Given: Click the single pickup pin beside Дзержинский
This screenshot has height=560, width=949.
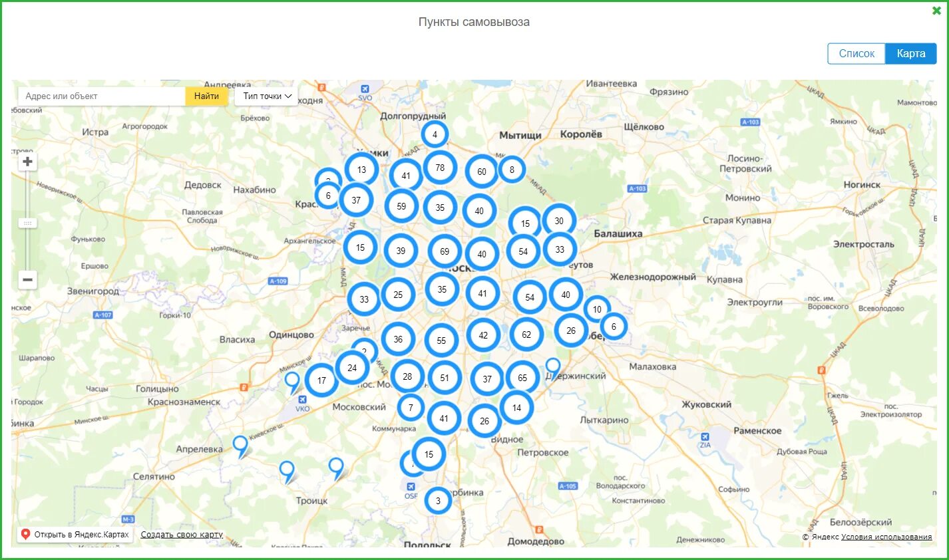Looking at the screenshot, I should [553, 368].
